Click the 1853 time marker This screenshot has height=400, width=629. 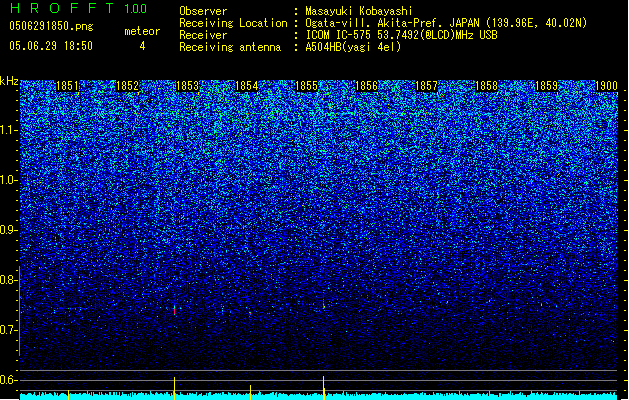tap(187, 86)
